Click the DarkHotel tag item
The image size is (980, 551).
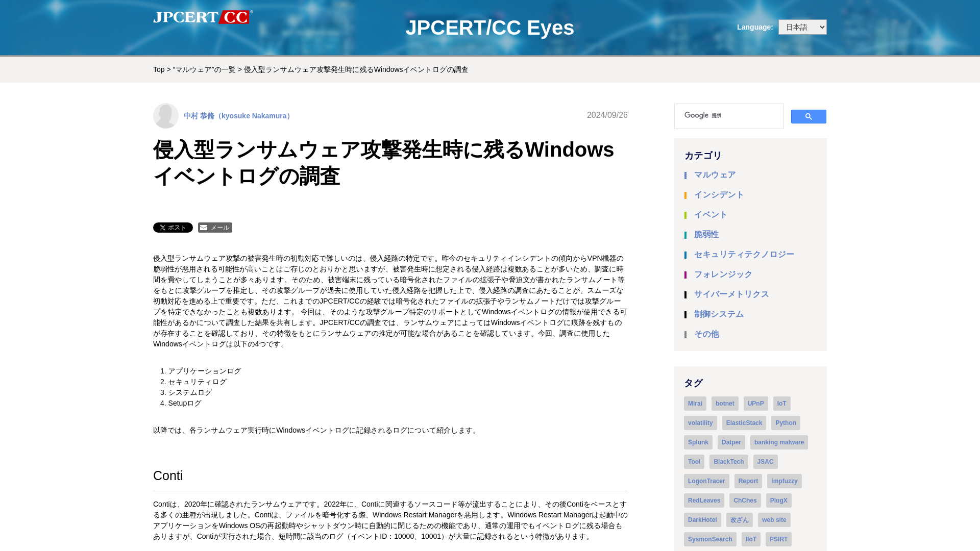click(703, 519)
